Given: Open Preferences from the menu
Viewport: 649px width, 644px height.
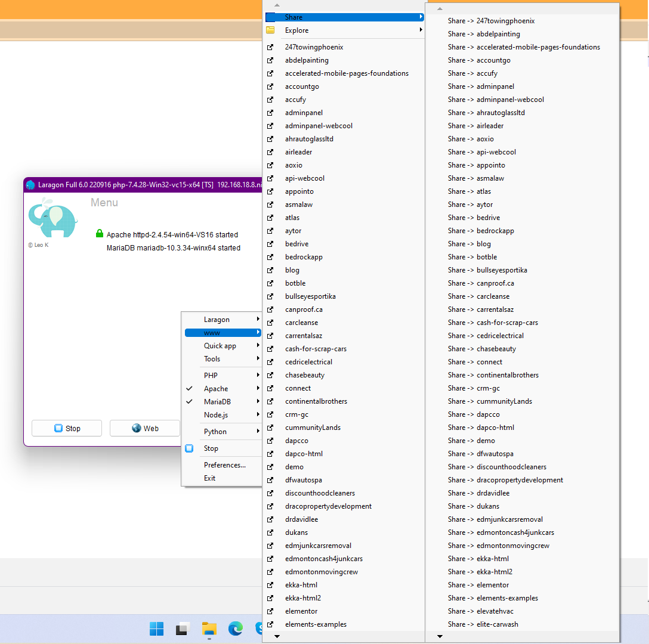Looking at the screenshot, I should [x=225, y=465].
